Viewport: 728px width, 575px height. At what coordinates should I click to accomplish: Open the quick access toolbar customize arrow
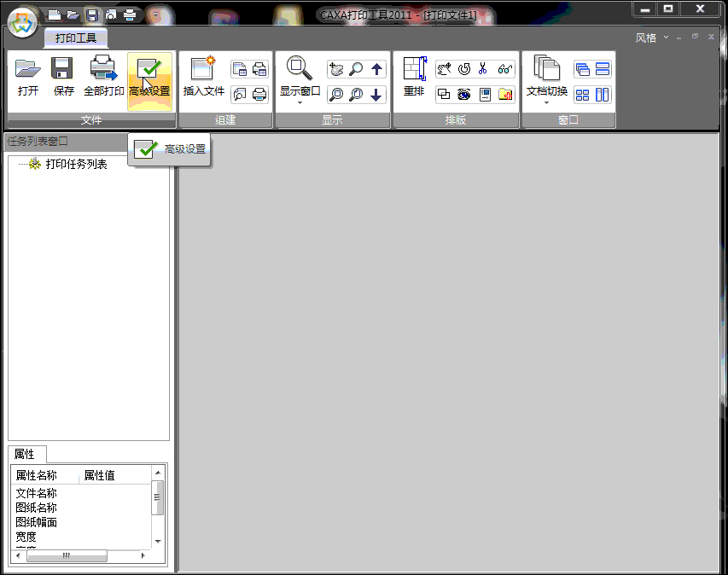(154, 15)
